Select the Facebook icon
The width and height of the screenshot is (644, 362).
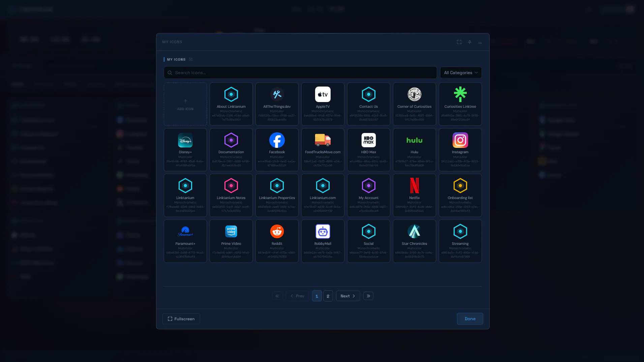tap(277, 150)
